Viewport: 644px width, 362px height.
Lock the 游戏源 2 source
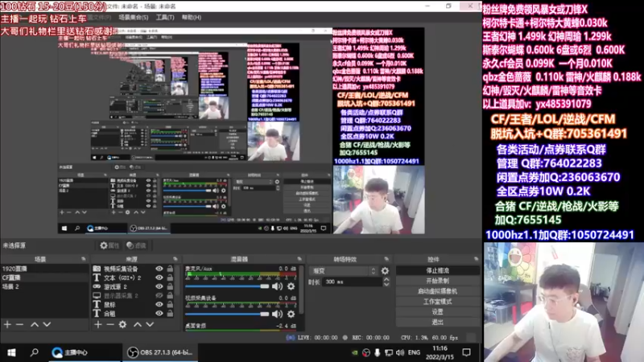tap(170, 286)
